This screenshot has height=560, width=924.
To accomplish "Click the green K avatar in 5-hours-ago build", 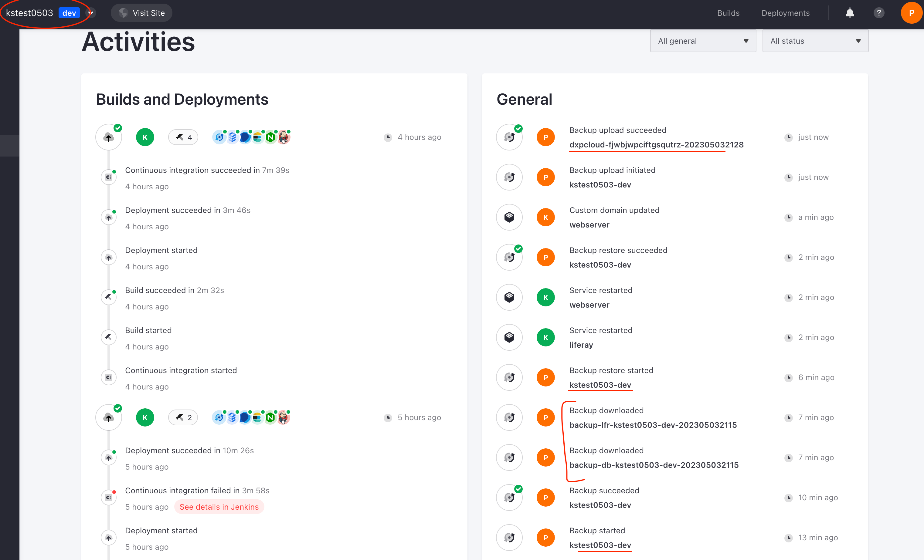I will coord(145,417).
